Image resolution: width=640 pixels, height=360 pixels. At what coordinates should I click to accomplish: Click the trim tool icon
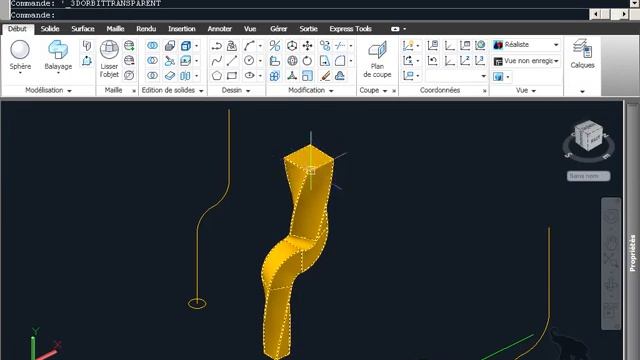(x=340, y=45)
